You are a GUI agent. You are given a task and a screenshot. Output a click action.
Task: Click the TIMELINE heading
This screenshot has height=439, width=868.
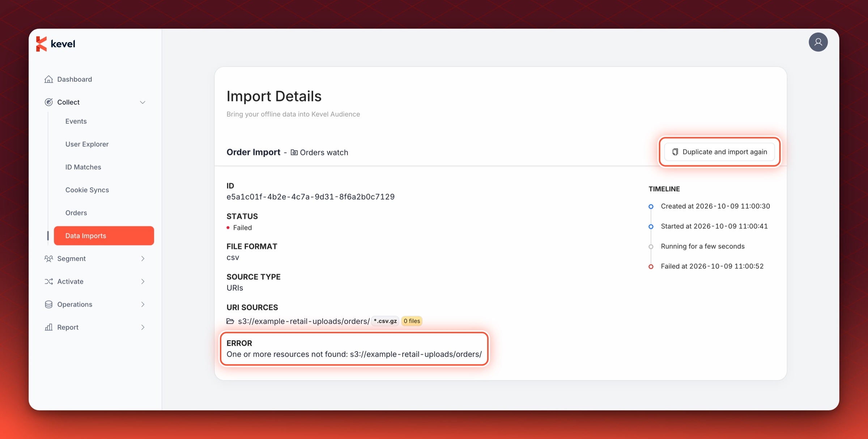664,189
